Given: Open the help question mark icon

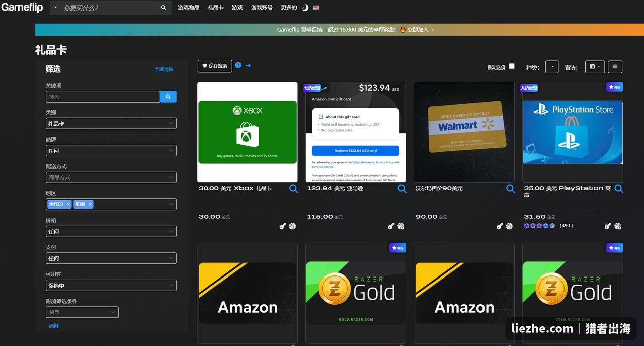Looking at the screenshot, I should coord(238,65).
